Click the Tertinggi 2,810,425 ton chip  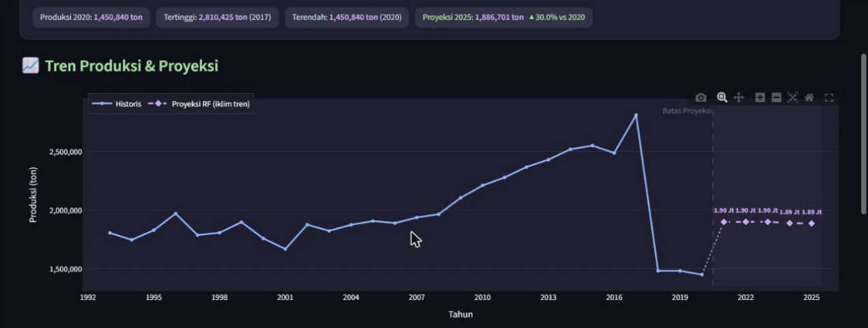217,17
